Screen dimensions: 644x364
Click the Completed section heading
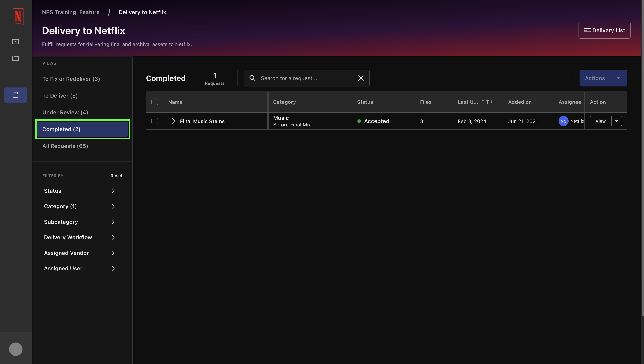click(166, 78)
